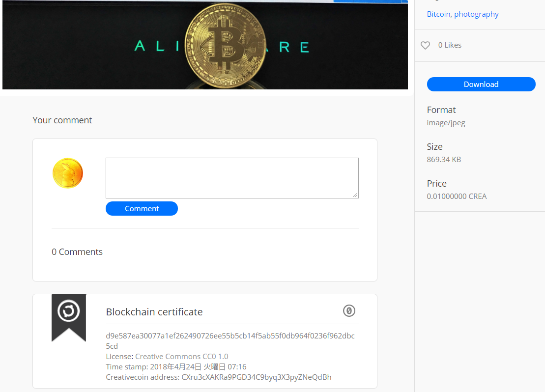The height and width of the screenshot is (392, 545).
Task: Click the blockchain certificate ribbon badge
Action: (69, 318)
